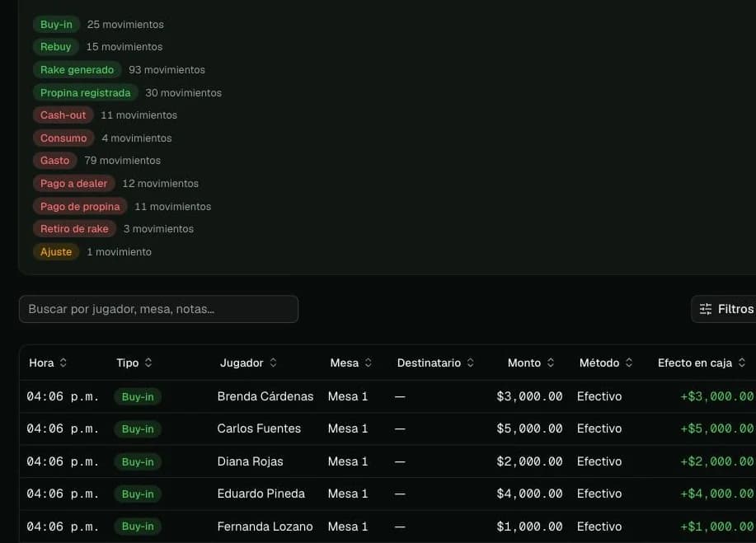
Task: Click Efectivo in Carlos Fuentes row
Action: click(x=599, y=428)
